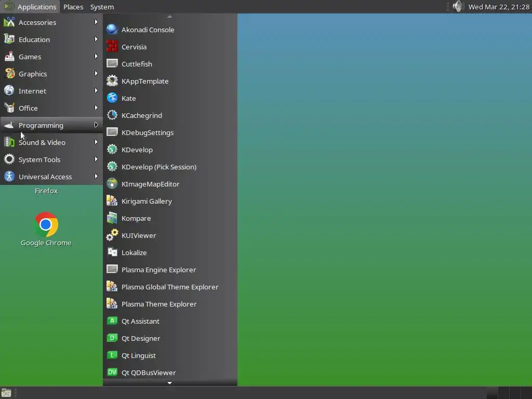Click the KAppTemplate icon
532x399 pixels.
point(112,81)
